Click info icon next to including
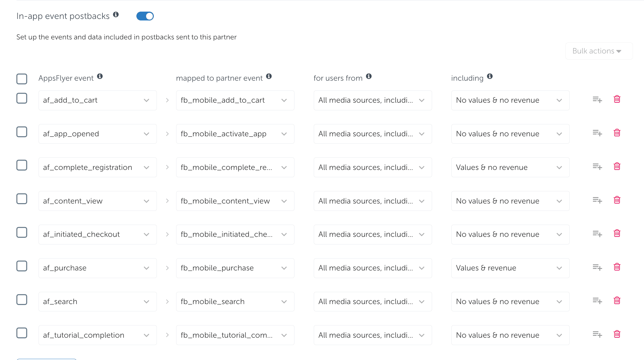 click(490, 76)
